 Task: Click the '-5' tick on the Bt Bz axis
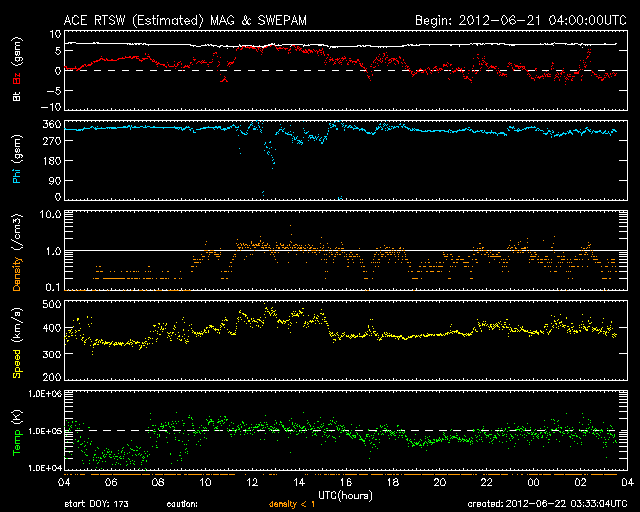click(x=54, y=91)
